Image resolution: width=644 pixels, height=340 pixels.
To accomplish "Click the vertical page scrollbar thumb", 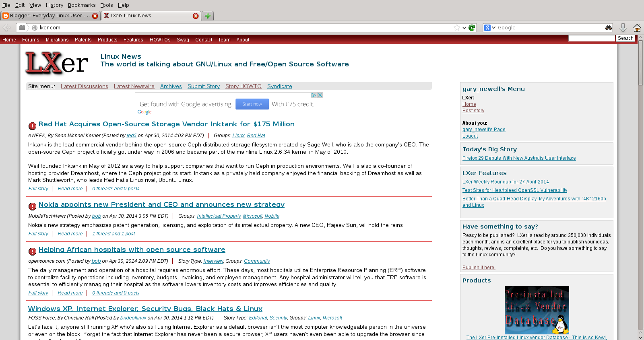I will 640,63.
